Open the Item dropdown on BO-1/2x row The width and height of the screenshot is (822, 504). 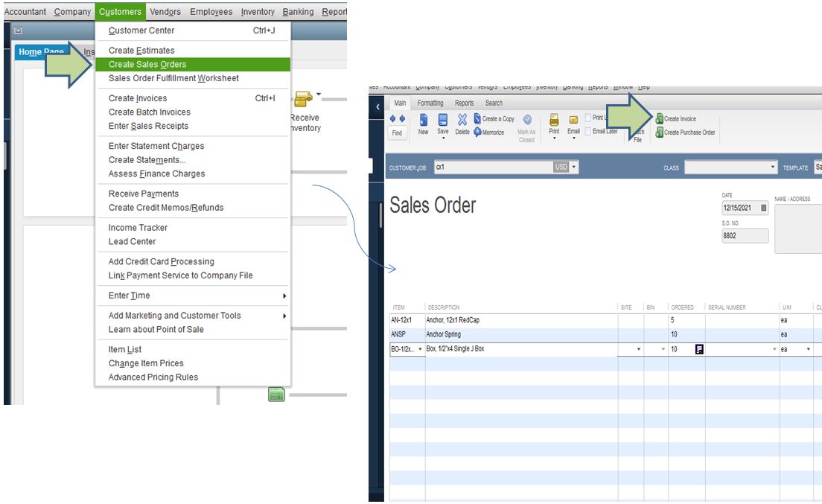(x=420, y=349)
